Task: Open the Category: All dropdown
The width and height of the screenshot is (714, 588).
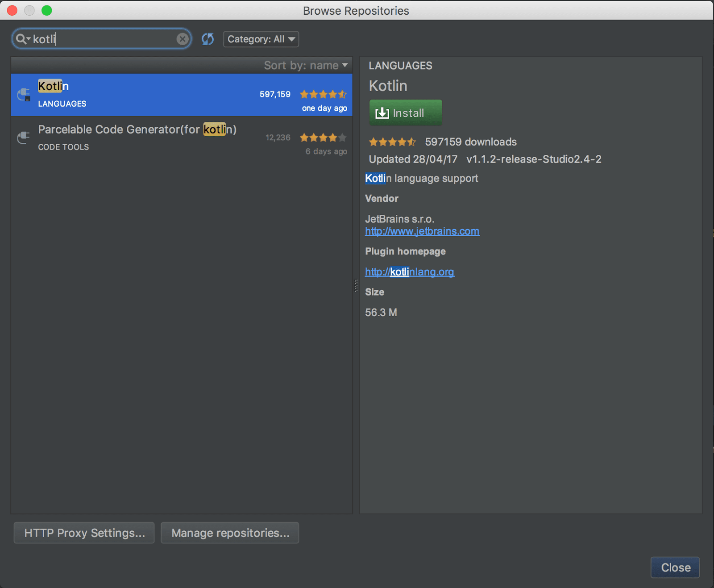Action: [261, 39]
